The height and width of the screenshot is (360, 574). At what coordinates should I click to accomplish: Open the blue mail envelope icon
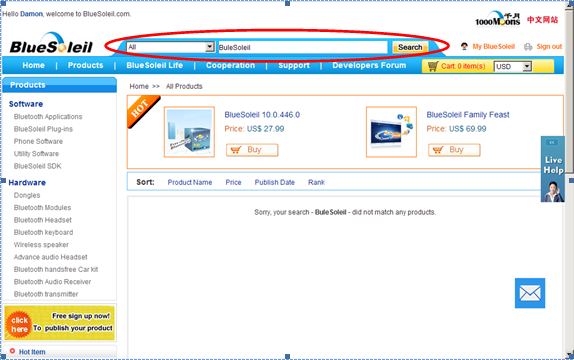click(x=530, y=293)
